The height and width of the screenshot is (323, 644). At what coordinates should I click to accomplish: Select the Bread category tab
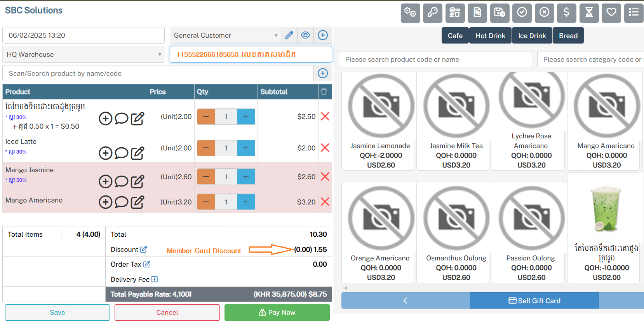tap(568, 36)
